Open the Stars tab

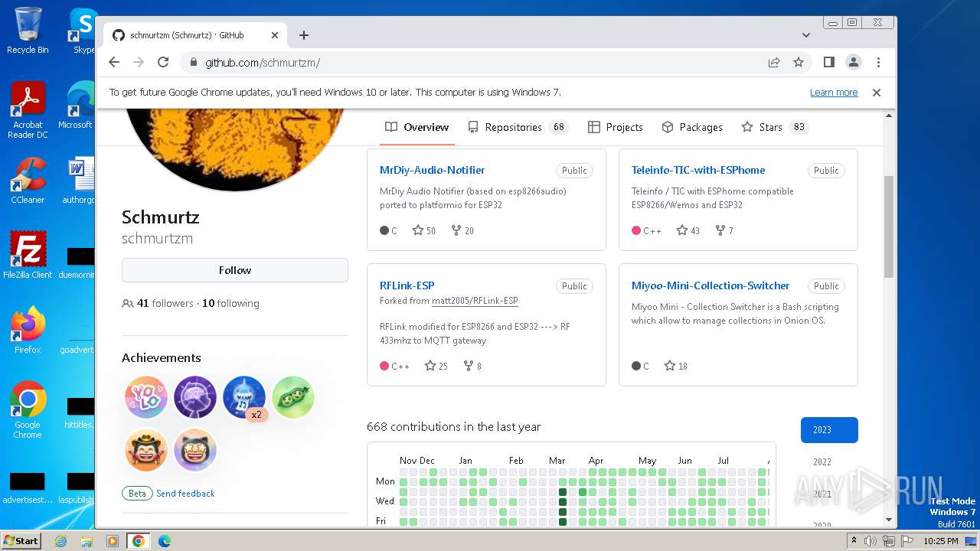coord(775,127)
